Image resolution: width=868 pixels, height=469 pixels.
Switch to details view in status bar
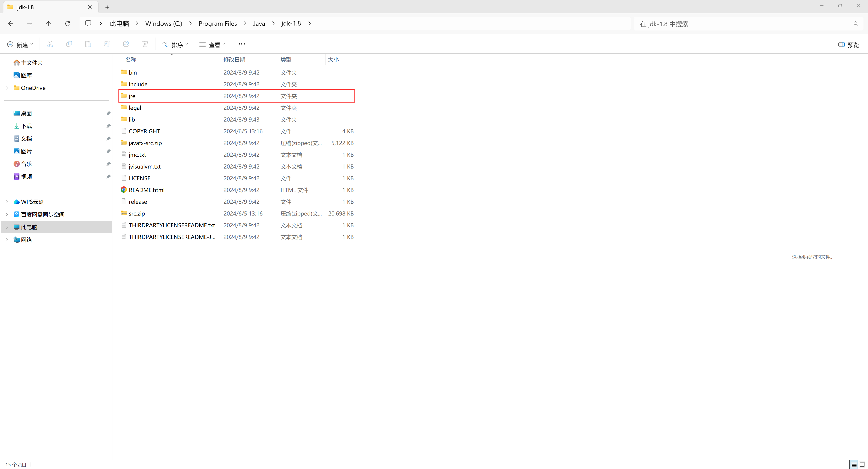tap(854, 465)
